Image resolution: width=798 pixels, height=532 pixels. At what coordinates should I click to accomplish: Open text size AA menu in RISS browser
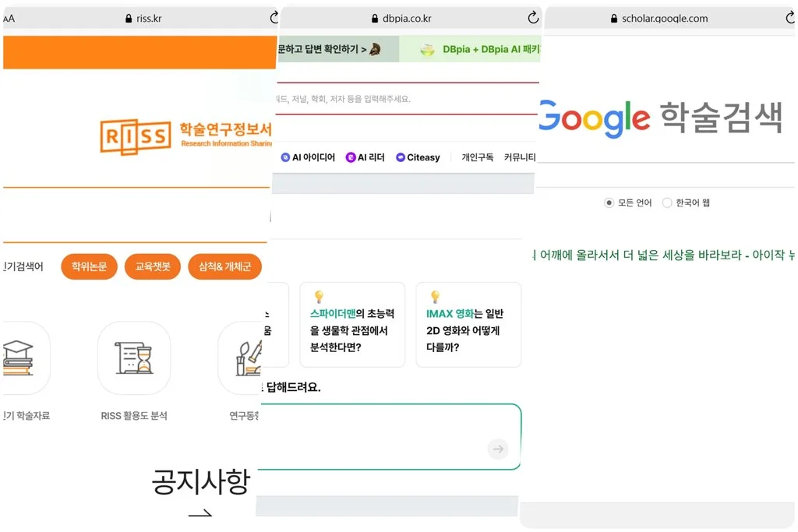tap(9, 19)
